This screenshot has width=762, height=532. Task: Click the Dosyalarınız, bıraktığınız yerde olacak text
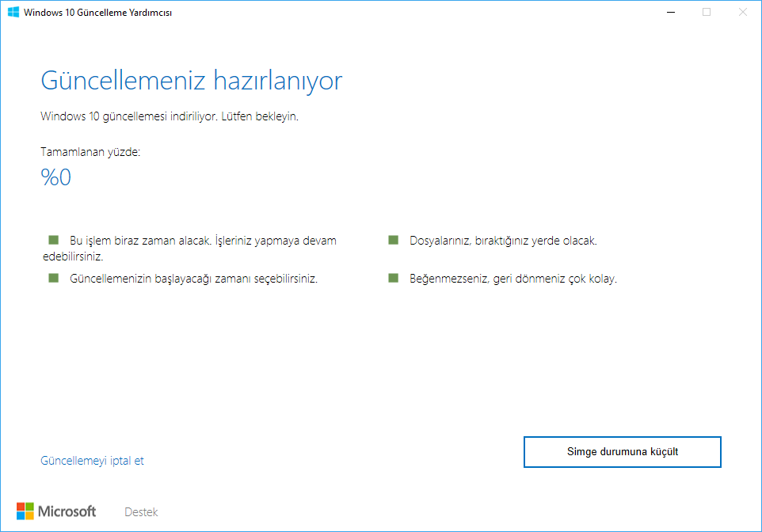[504, 241]
